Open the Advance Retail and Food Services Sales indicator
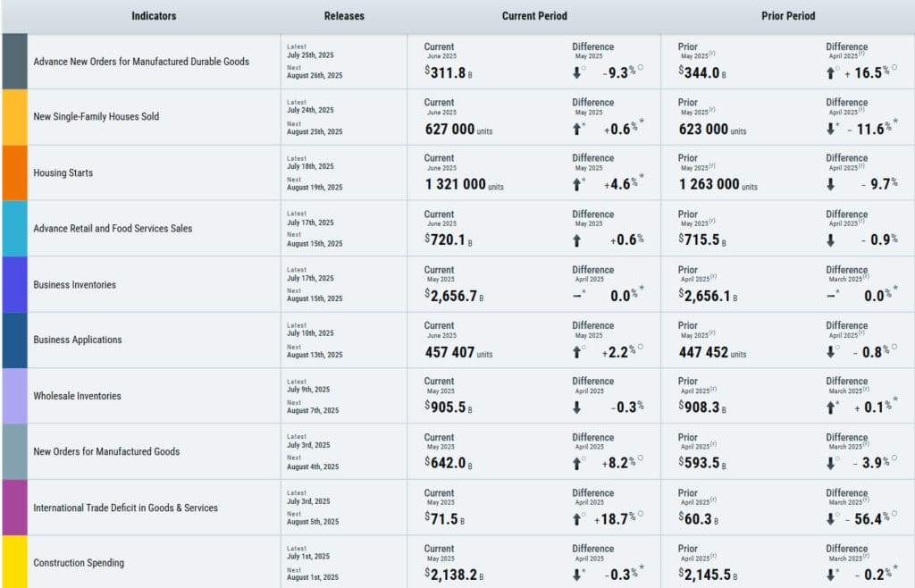The image size is (915, 588). 113,229
